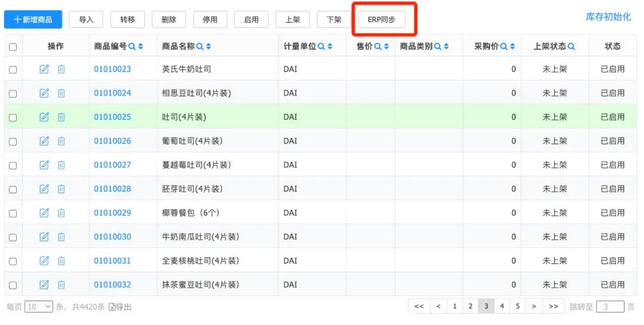Edit product 01010023 with pencil icon
This screenshot has width=644, height=325.
click(44, 69)
